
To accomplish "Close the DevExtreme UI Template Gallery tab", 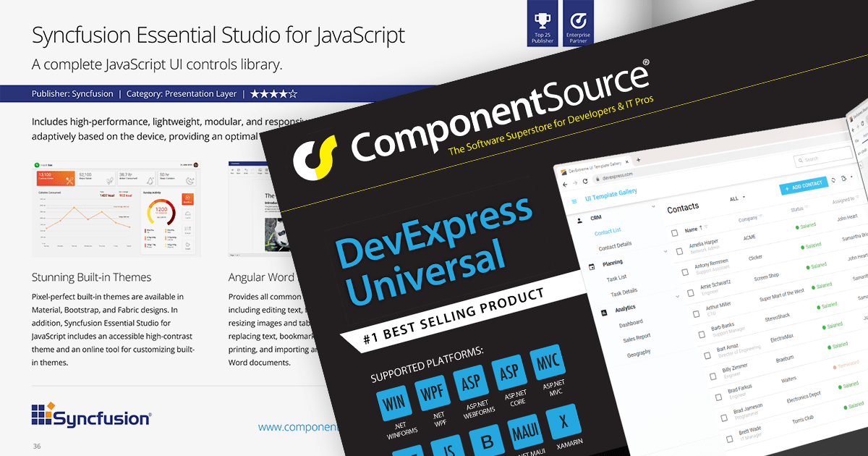I will tap(626, 161).
